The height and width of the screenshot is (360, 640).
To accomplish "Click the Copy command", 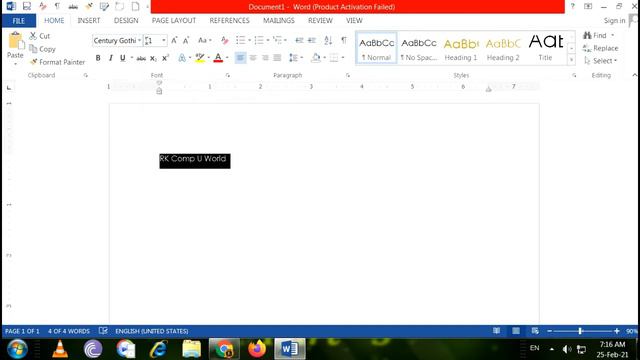I will click(42, 49).
